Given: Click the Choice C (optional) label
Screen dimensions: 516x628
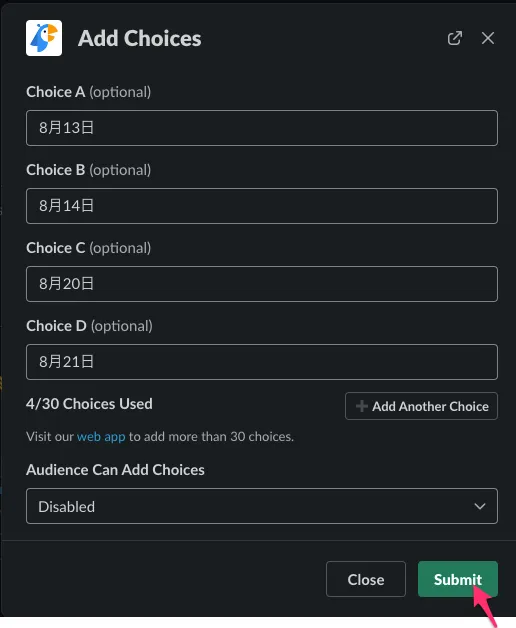Looking at the screenshot, I should [x=89, y=248].
